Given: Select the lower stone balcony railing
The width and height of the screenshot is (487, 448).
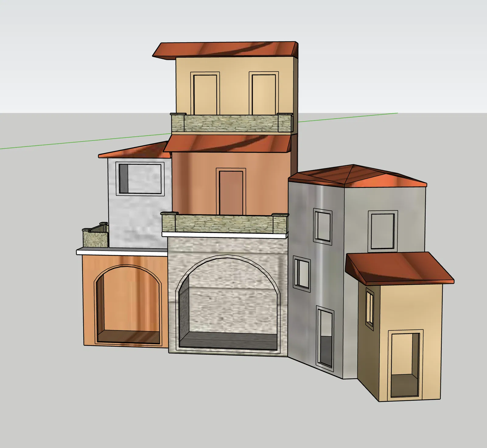Looking at the screenshot, I should (x=225, y=223).
